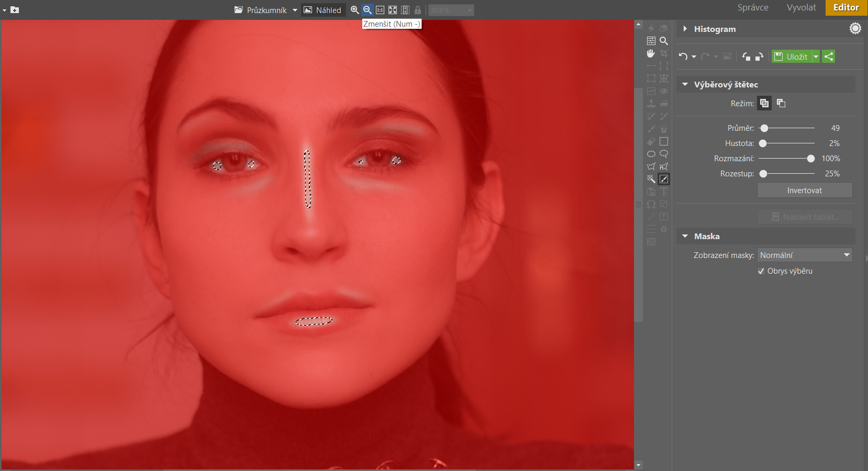Select the zoom magnifier tool
The width and height of the screenshot is (868, 471).
tap(664, 41)
